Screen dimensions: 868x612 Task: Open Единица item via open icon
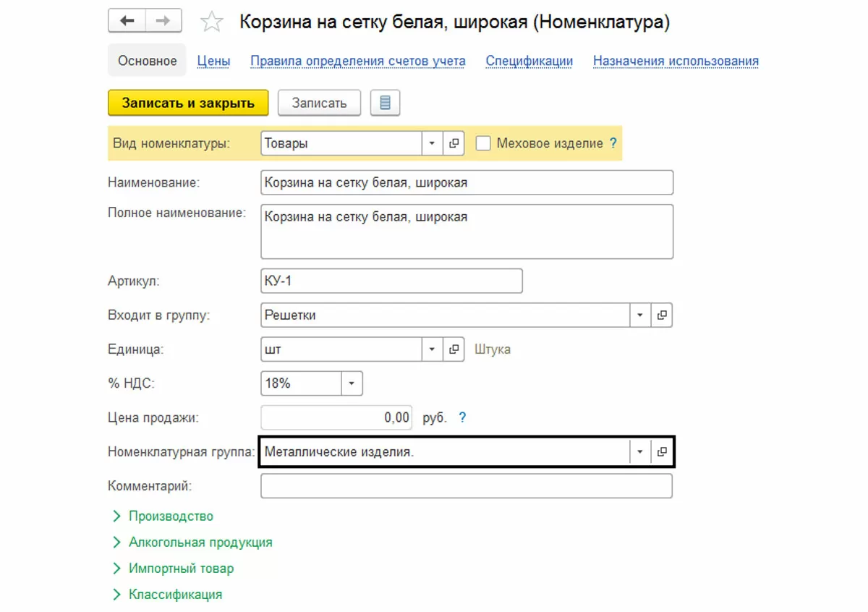tap(454, 349)
